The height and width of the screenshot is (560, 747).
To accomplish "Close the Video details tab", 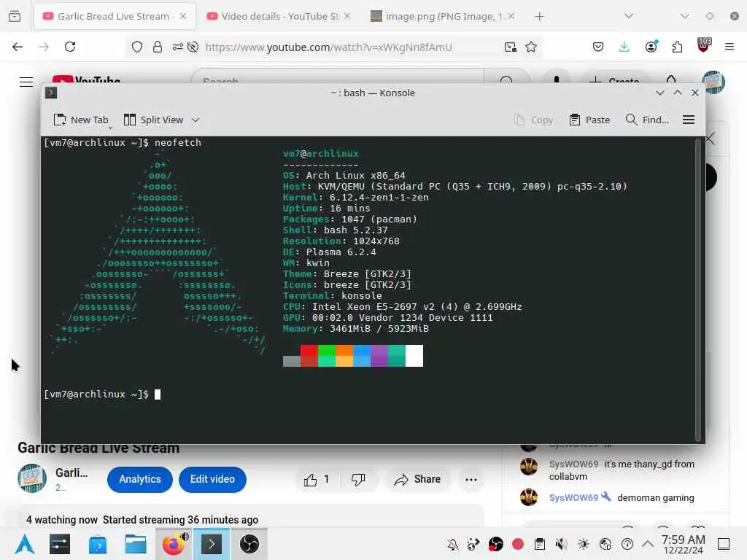I will tap(347, 16).
